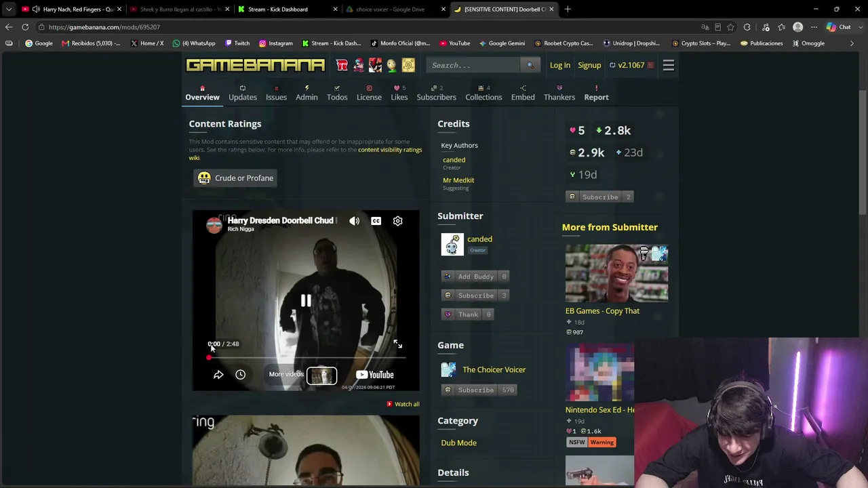Click the Watch all link
The height and width of the screenshot is (488, 868).
pyautogui.click(x=403, y=404)
